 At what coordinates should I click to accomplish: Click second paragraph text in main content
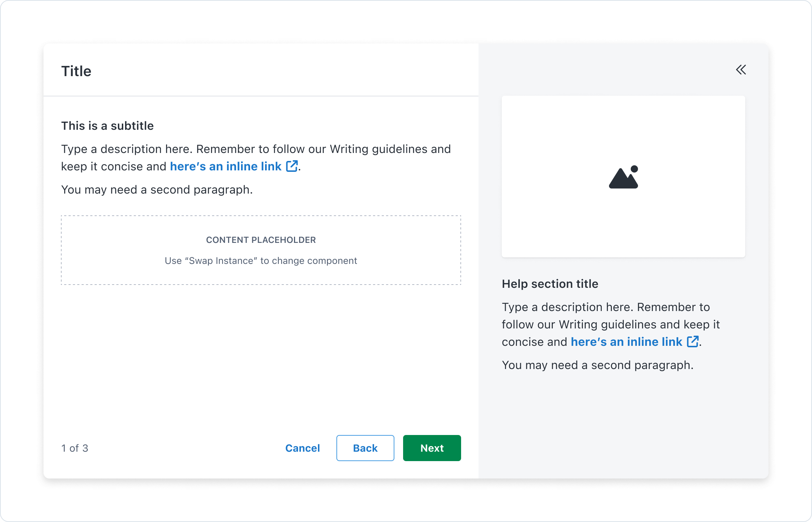point(157,190)
